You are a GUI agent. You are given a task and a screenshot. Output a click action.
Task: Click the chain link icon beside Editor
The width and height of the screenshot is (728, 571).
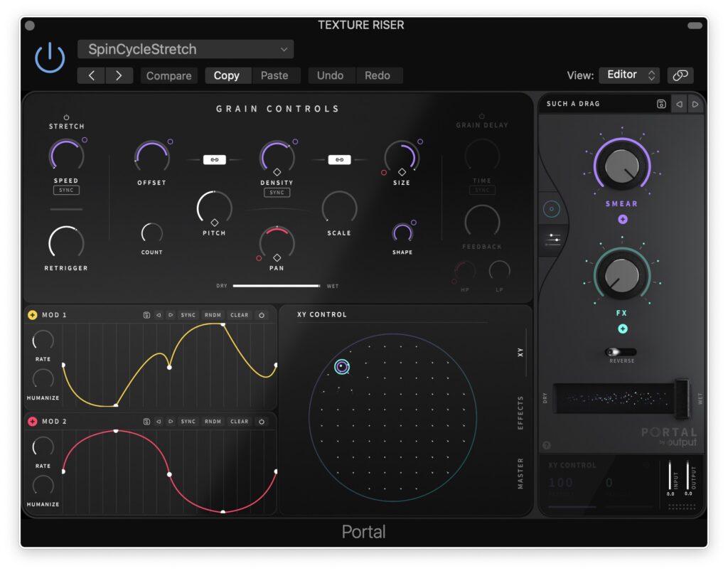point(680,75)
